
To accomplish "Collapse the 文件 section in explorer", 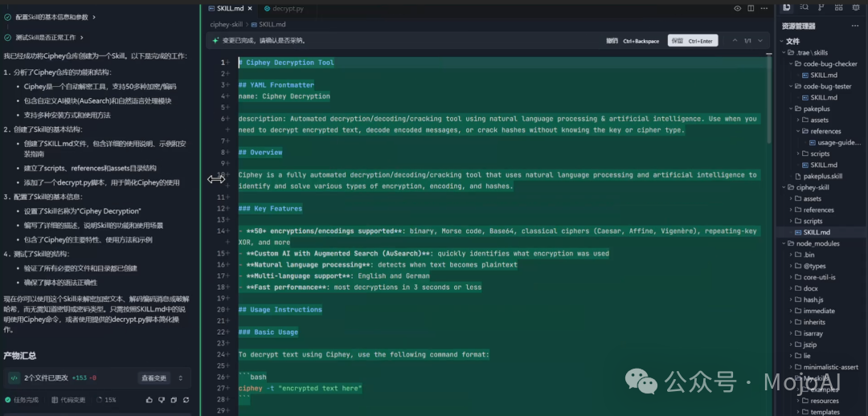I will pos(782,42).
